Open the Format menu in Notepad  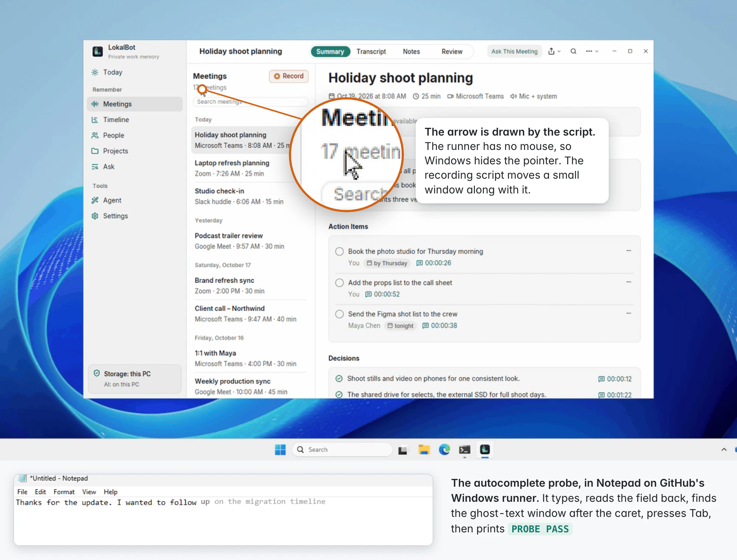[x=64, y=492]
